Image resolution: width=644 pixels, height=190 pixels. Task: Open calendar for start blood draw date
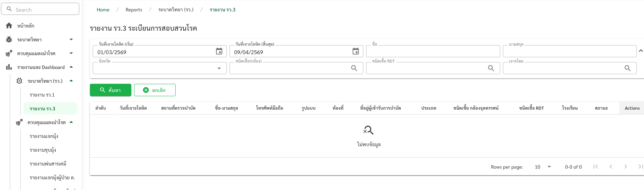[219, 51]
